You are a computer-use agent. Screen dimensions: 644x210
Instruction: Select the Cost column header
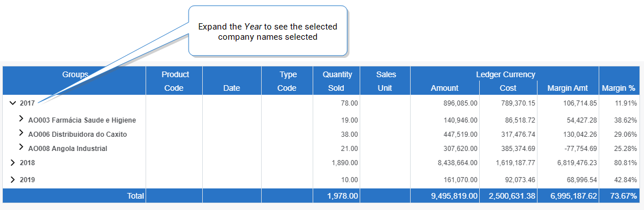tap(509, 88)
